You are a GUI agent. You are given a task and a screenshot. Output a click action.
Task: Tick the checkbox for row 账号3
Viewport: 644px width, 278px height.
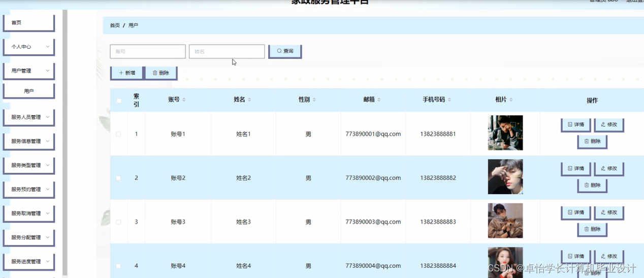point(118,222)
